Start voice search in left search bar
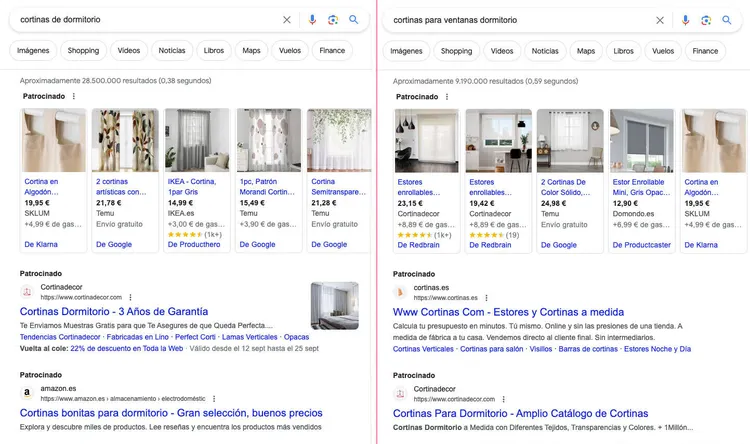 click(x=312, y=20)
